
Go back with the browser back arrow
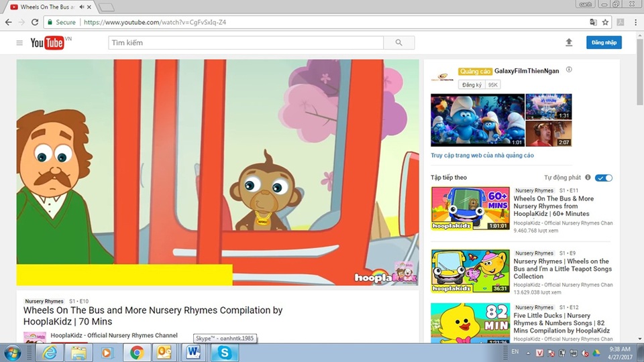coord(8,22)
